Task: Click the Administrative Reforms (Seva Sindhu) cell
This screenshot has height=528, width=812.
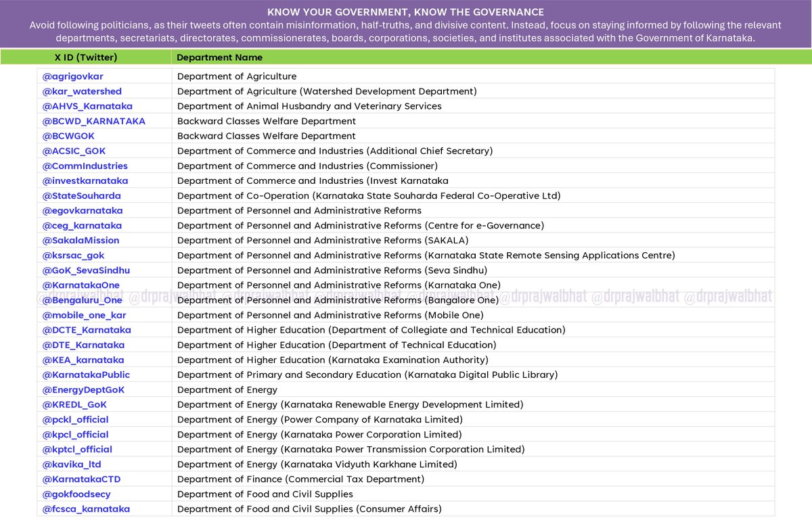Action: 473,270
